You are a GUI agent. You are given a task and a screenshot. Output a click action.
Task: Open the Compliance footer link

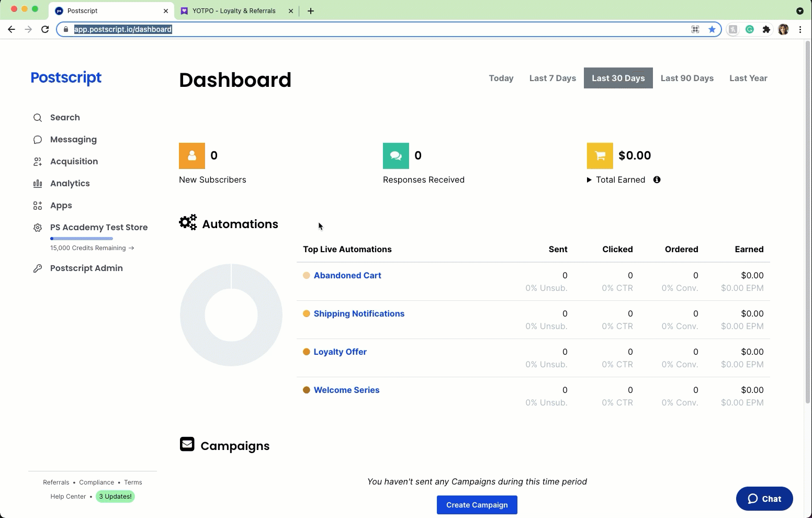click(96, 482)
